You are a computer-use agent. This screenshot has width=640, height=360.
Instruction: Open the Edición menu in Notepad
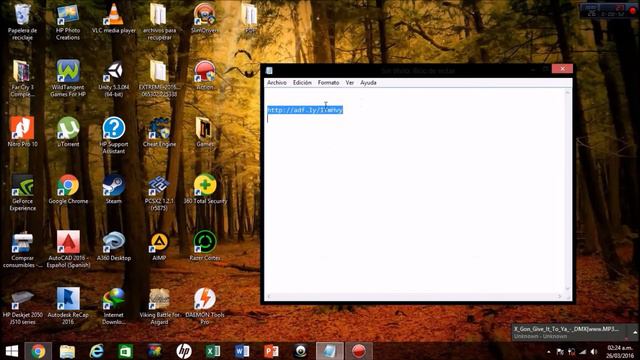(x=302, y=83)
